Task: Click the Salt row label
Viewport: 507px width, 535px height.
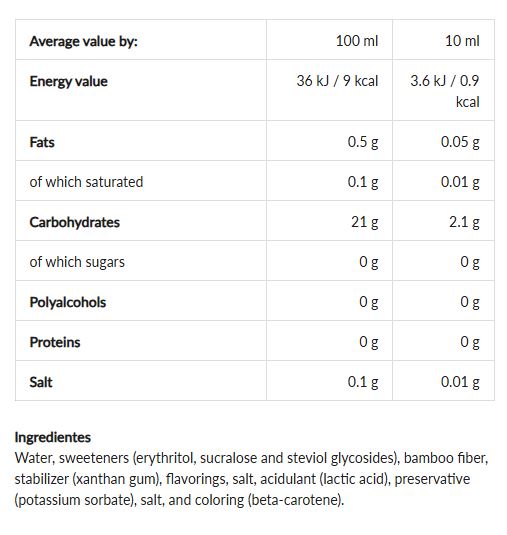Action: [41, 382]
